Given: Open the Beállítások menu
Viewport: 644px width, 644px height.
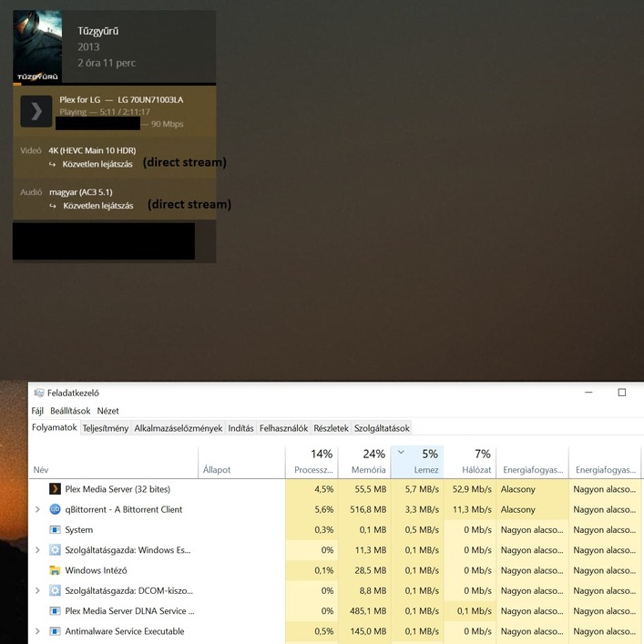Looking at the screenshot, I should coord(70,411).
